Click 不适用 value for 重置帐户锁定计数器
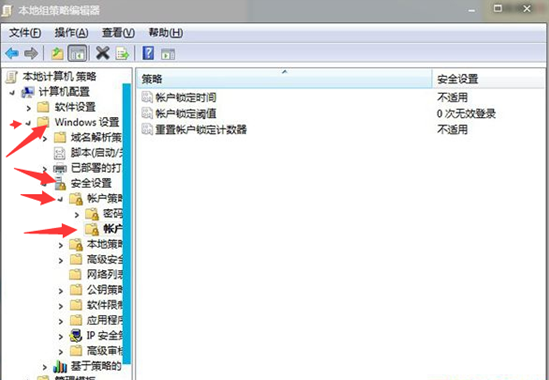Image resolution: width=549 pixels, height=380 pixels. (x=452, y=130)
